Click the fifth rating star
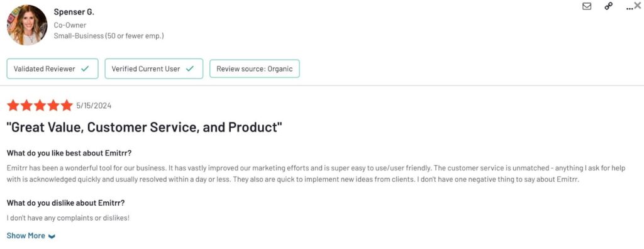 [x=67, y=106]
